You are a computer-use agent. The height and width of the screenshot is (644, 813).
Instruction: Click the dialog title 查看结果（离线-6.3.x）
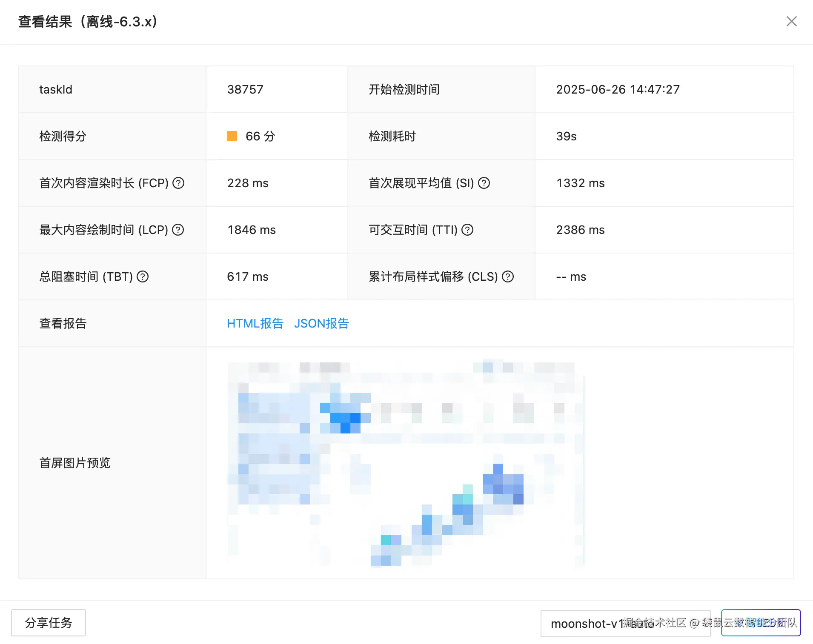pos(88,21)
